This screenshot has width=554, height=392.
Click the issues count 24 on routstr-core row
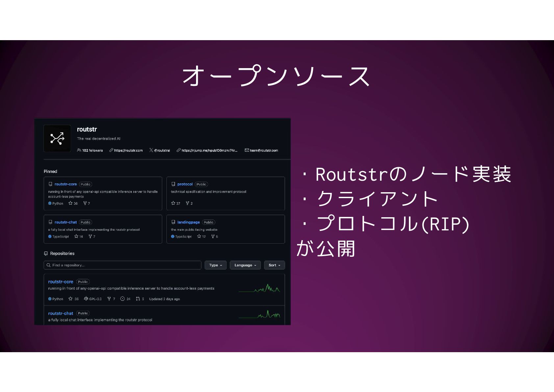coord(125,299)
